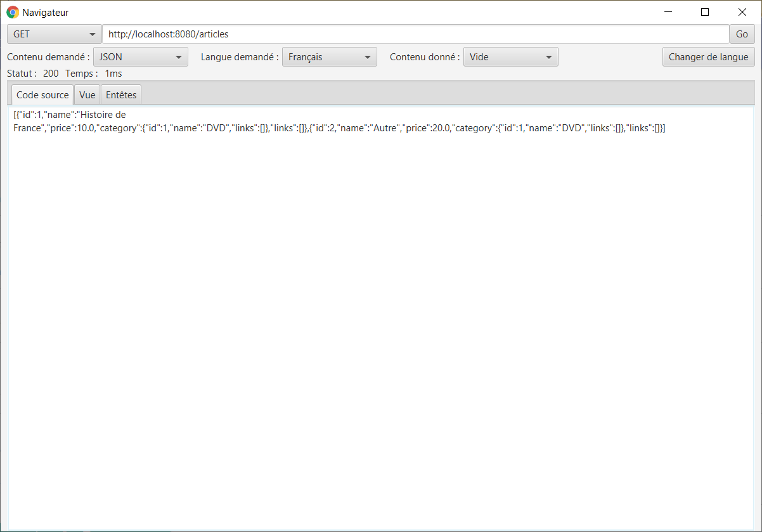Switch to the Code source tab

pos(42,95)
